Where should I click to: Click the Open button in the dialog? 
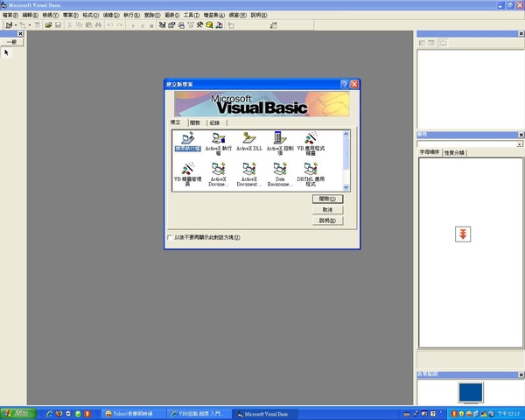click(x=327, y=199)
